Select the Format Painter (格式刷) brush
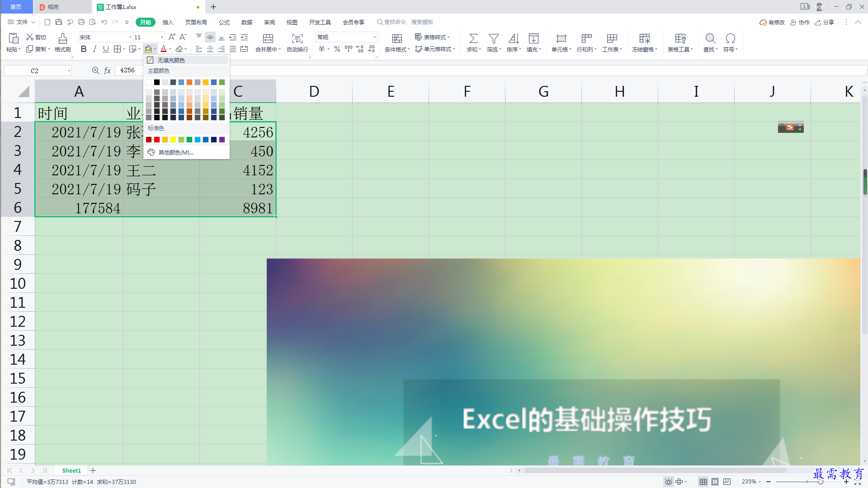Viewport: 868px width, 488px height. click(63, 43)
